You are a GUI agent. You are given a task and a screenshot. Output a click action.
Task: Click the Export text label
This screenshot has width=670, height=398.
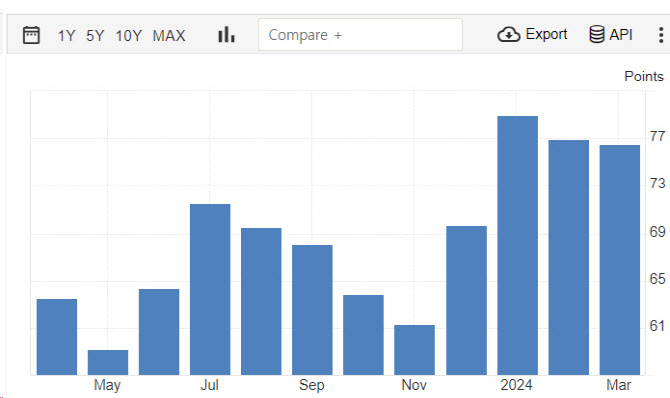[546, 34]
